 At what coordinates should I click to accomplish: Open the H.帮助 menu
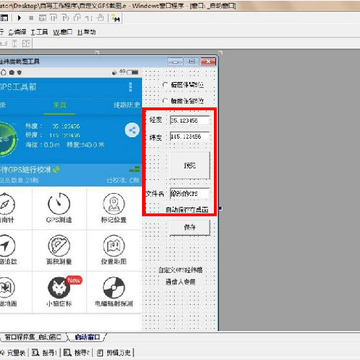point(86,32)
